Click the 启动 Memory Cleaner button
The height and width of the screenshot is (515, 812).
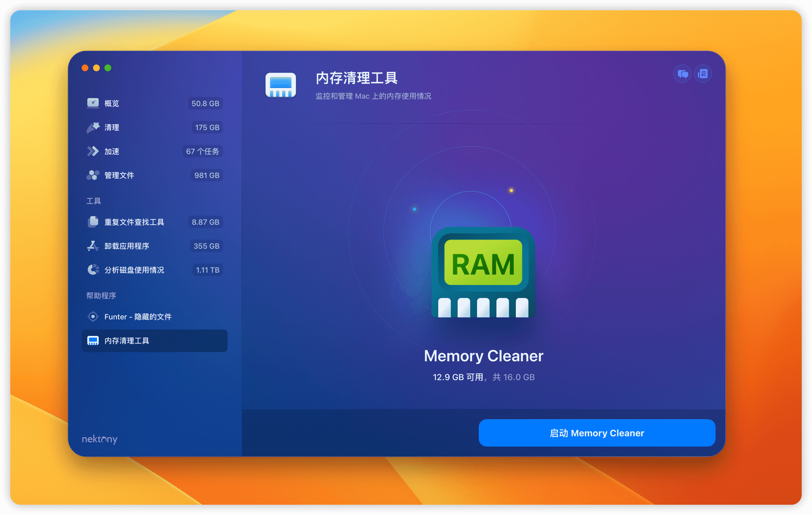tap(597, 433)
